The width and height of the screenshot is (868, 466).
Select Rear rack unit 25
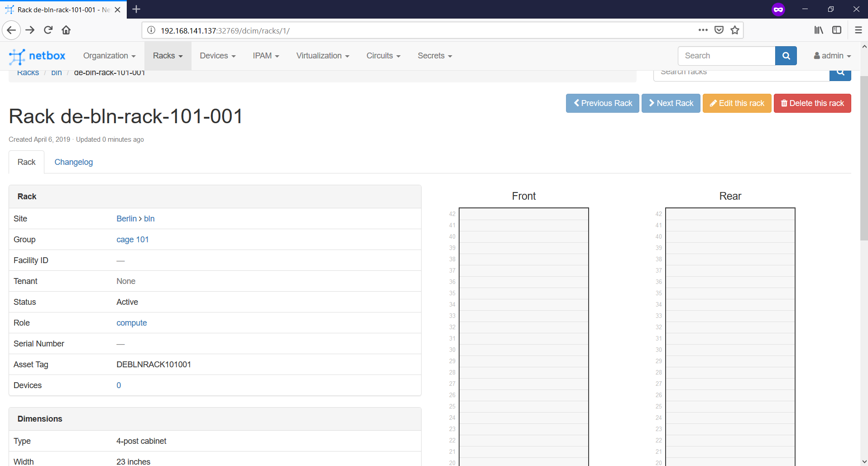[730, 407]
